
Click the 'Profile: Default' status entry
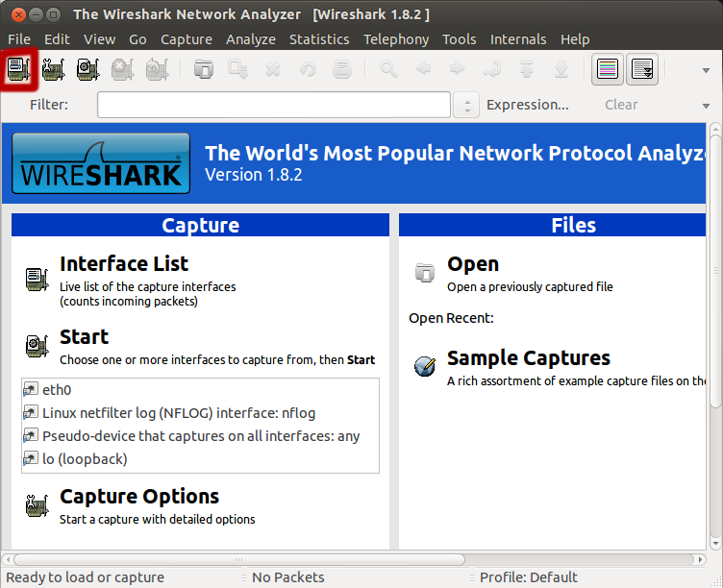[529, 577]
